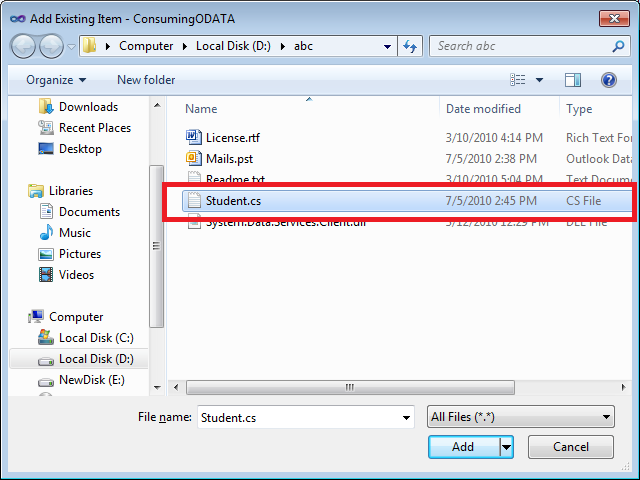Click the change view icon
This screenshot has width=640, height=480.
(x=518, y=80)
